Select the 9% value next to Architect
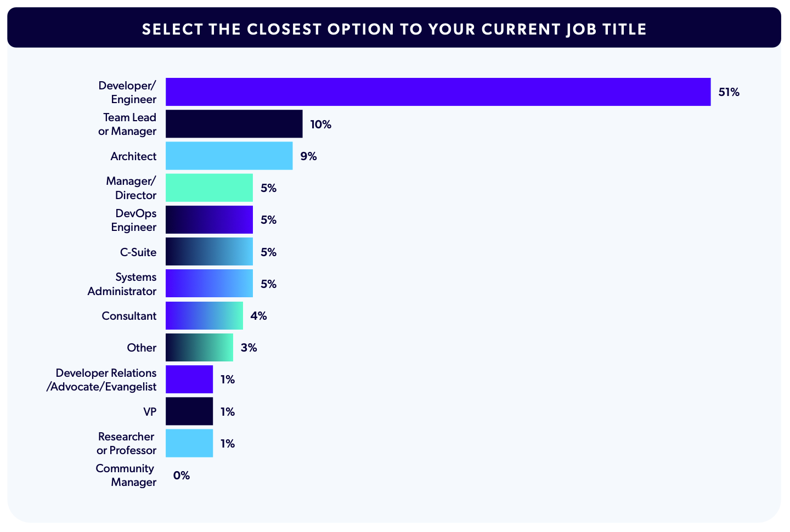Screen dimensions: 790x532 pyautogui.click(x=308, y=156)
